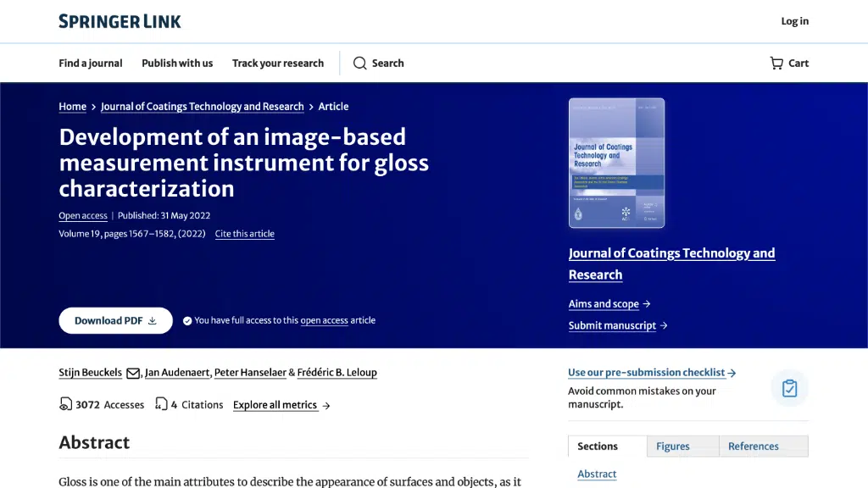The height and width of the screenshot is (488, 868).
Task: Open the shopping cart icon
Action: tap(776, 64)
